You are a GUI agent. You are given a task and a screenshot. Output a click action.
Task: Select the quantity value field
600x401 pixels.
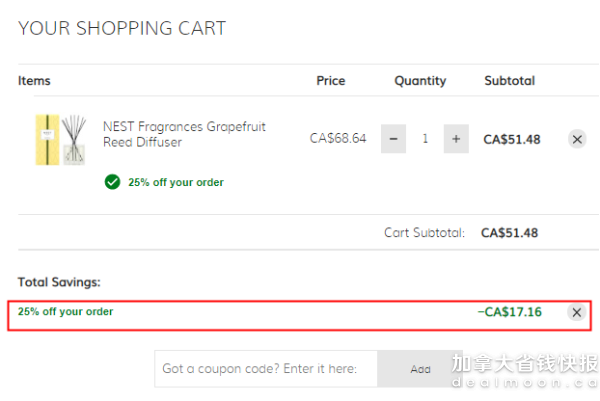pyautogui.click(x=425, y=139)
